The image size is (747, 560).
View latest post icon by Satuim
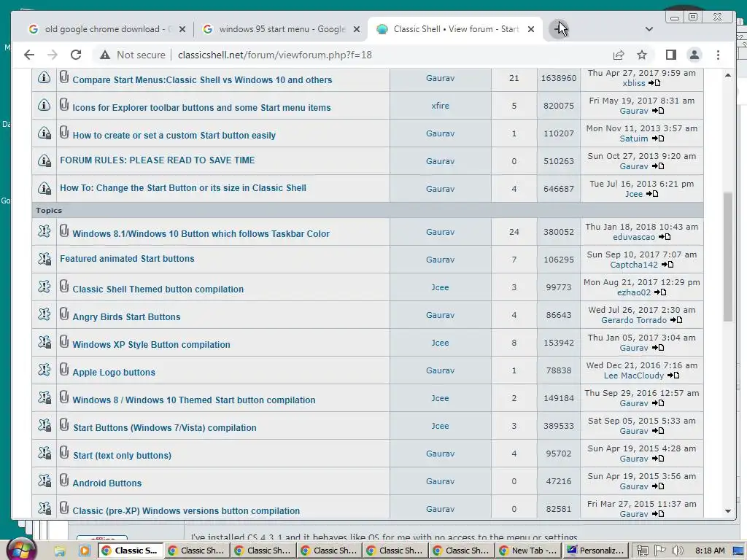pos(658,139)
